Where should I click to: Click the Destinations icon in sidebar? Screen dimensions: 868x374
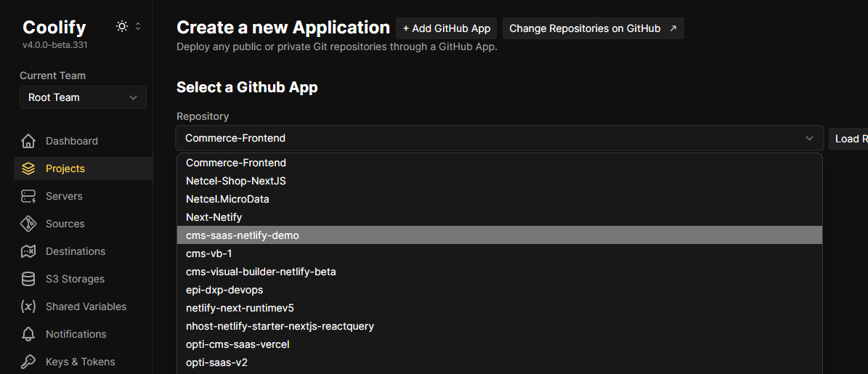pyautogui.click(x=28, y=251)
